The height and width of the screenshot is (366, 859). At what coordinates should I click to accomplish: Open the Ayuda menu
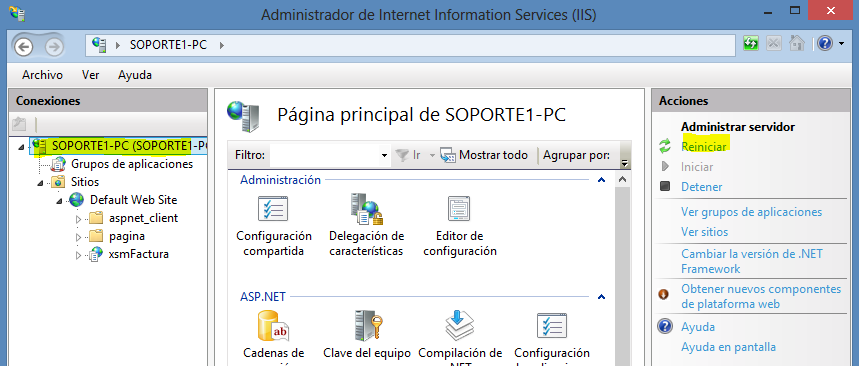point(135,75)
